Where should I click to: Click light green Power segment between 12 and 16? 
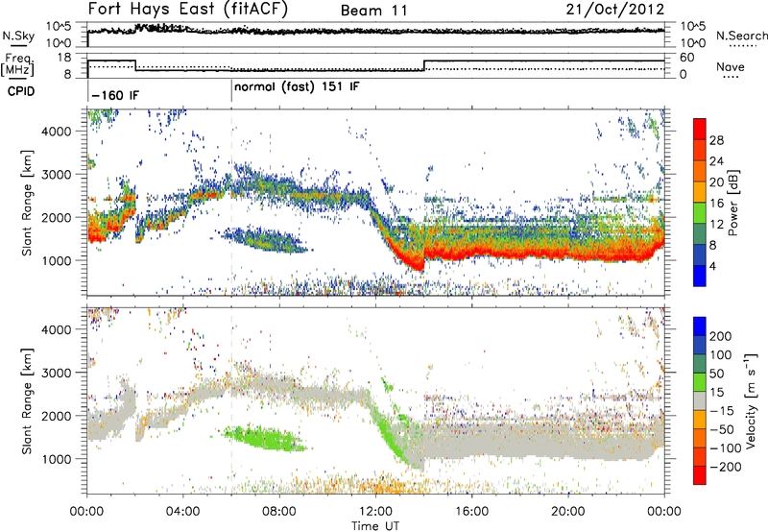tap(700, 213)
